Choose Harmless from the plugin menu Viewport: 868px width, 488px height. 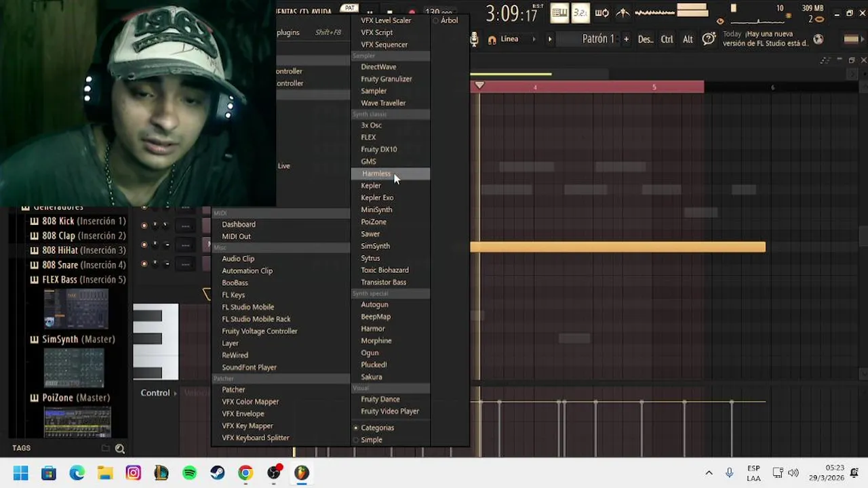point(391,174)
